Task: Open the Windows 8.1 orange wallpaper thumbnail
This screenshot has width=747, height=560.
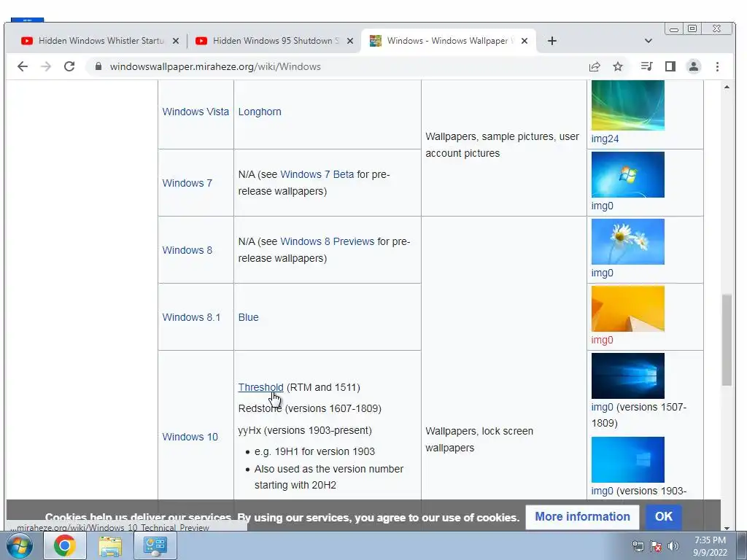Action: 628,308
